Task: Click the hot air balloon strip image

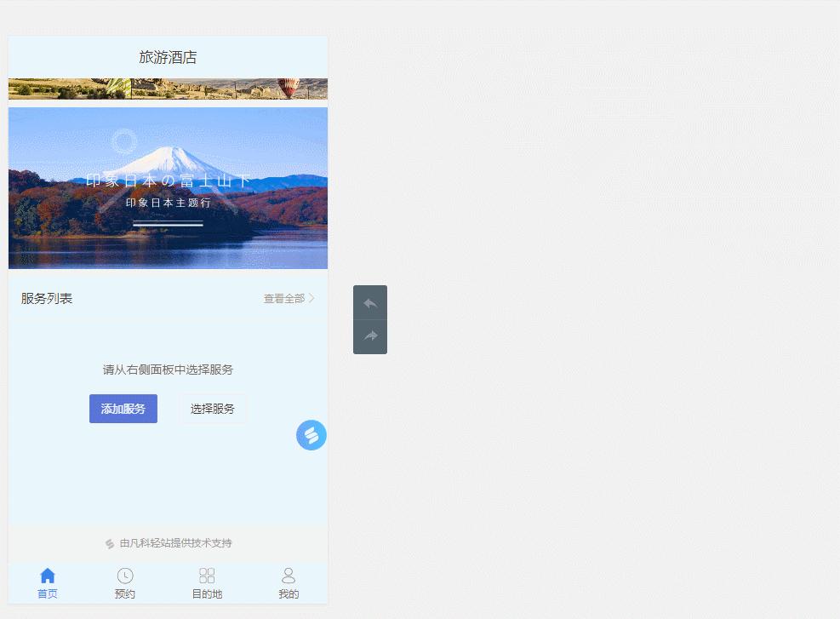Action: [168, 88]
